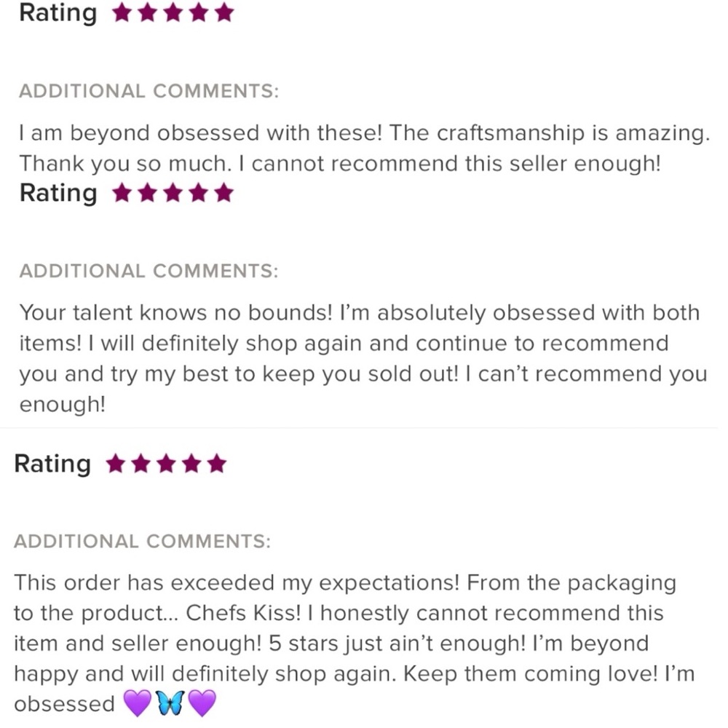Click the review text 'Your talent knows no bounds!'
This screenshot has height=728, width=728.
(176, 313)
